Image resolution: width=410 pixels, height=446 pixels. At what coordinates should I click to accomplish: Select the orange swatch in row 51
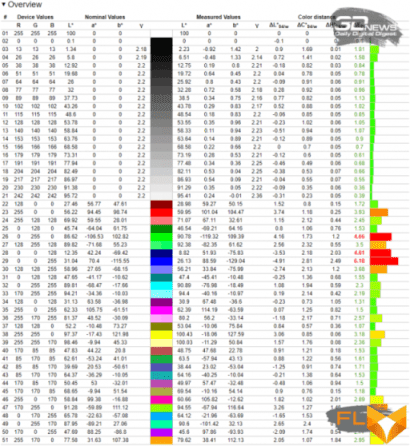tap(161, 440)
